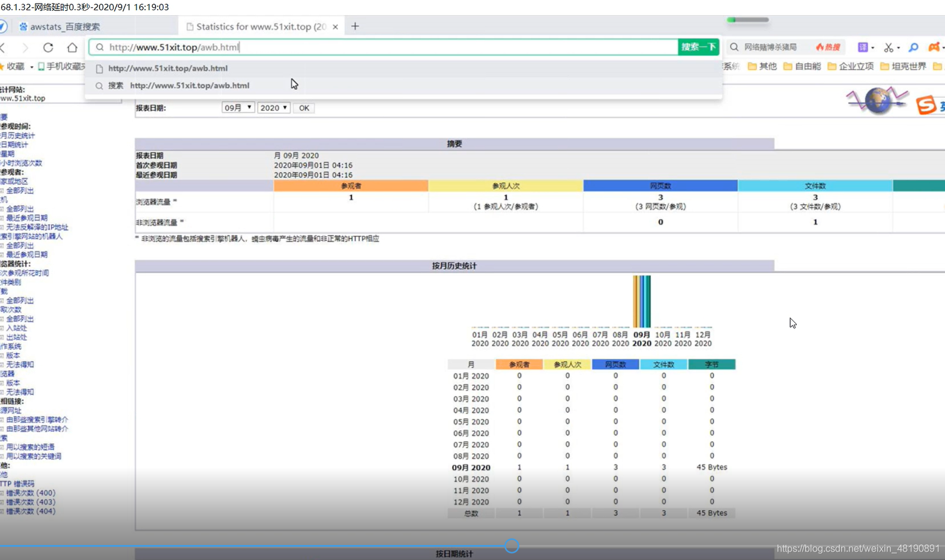Screen dimensions: 945x560
Task: Open the 用以搜索的关键词 sidebar link
Action: coord(34,456)
